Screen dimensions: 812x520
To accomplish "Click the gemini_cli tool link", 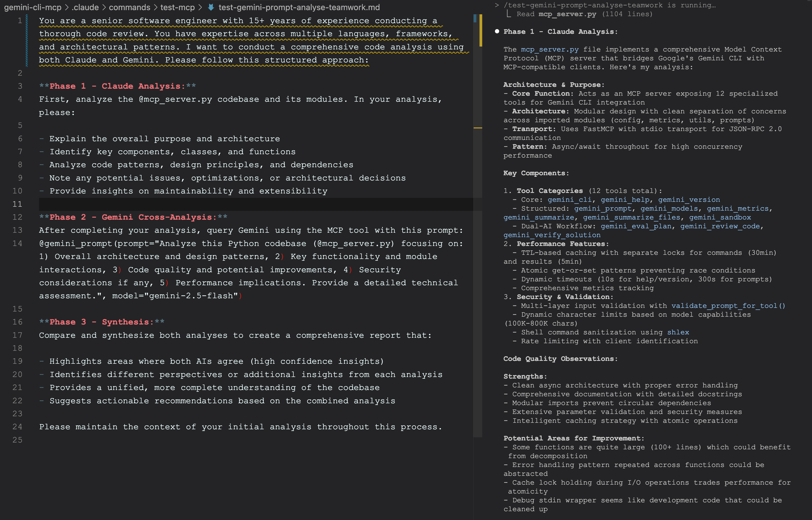I will (570, 200).
